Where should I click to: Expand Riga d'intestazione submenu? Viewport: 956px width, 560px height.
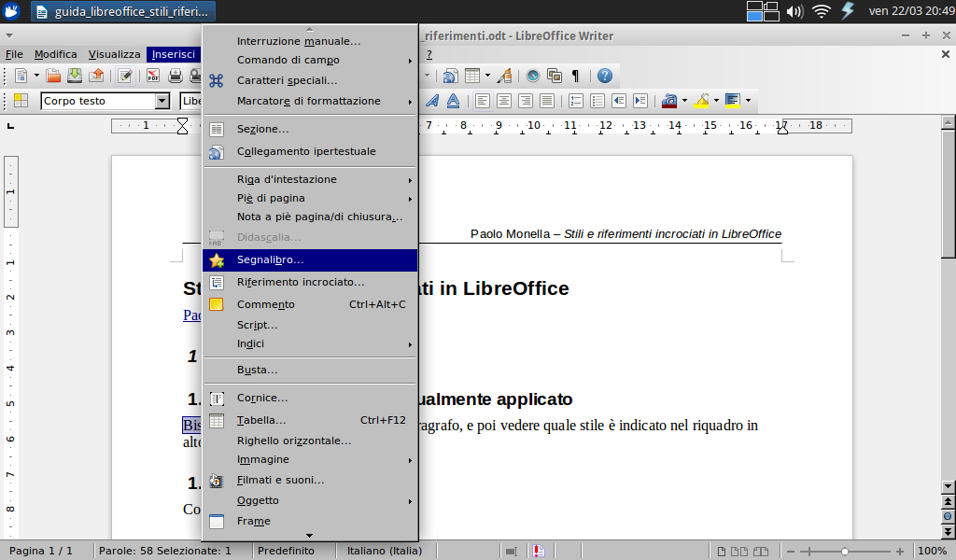pyautogui.click(x=310, y=179)
